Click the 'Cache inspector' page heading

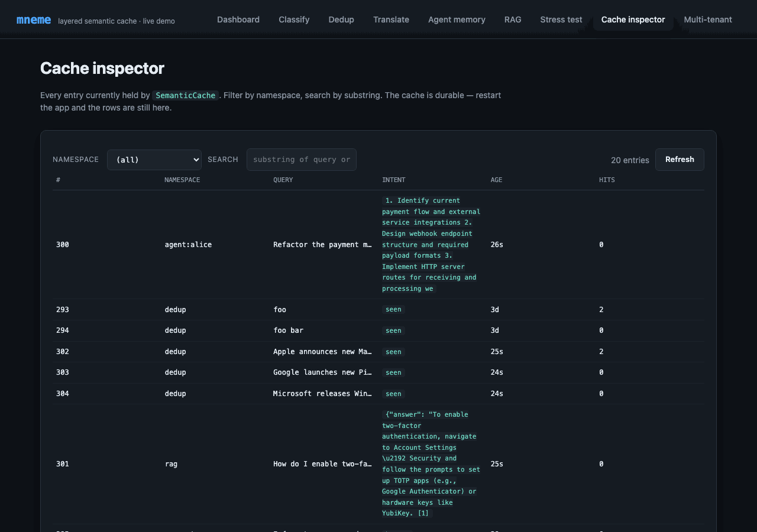102,69
